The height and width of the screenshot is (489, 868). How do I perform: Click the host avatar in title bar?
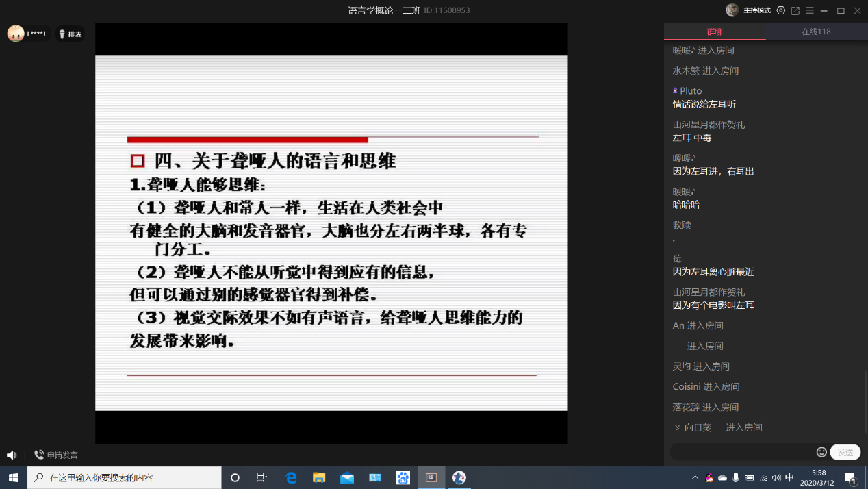click(732, 10)
